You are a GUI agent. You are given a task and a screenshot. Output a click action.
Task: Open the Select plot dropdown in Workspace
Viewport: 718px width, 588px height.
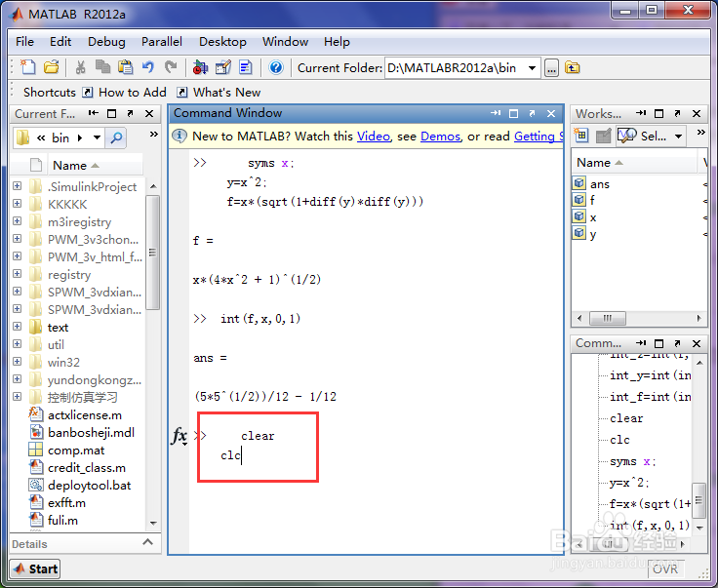(x=678, y=136)
